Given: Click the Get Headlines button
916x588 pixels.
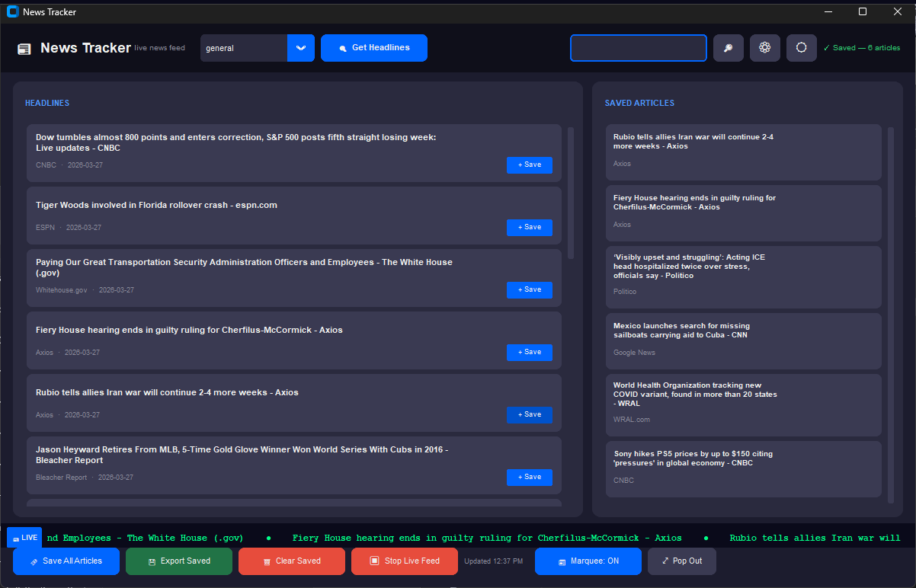Looking at the screenshot, I should point(373,48).
